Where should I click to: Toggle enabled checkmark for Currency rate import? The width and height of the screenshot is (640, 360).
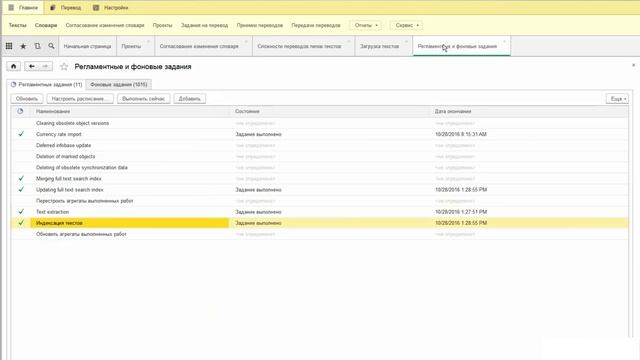21,134
